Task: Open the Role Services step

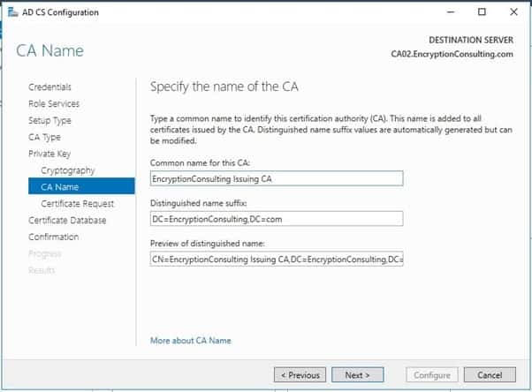Action: point(53,103)
